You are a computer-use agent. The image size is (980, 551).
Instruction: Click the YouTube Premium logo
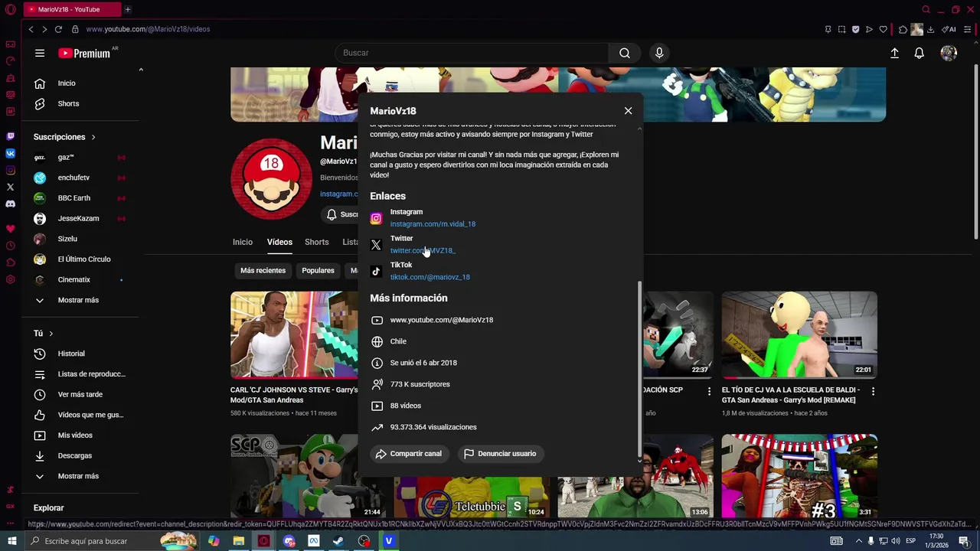85,53
